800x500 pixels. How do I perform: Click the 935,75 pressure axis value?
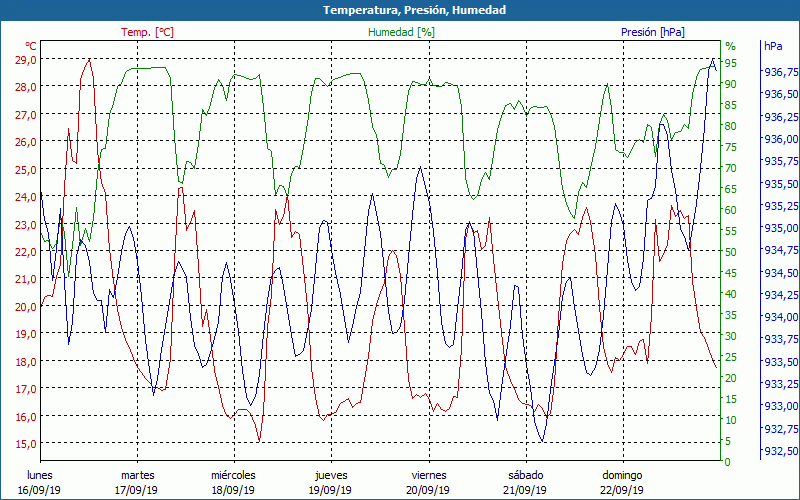point(781,161)
